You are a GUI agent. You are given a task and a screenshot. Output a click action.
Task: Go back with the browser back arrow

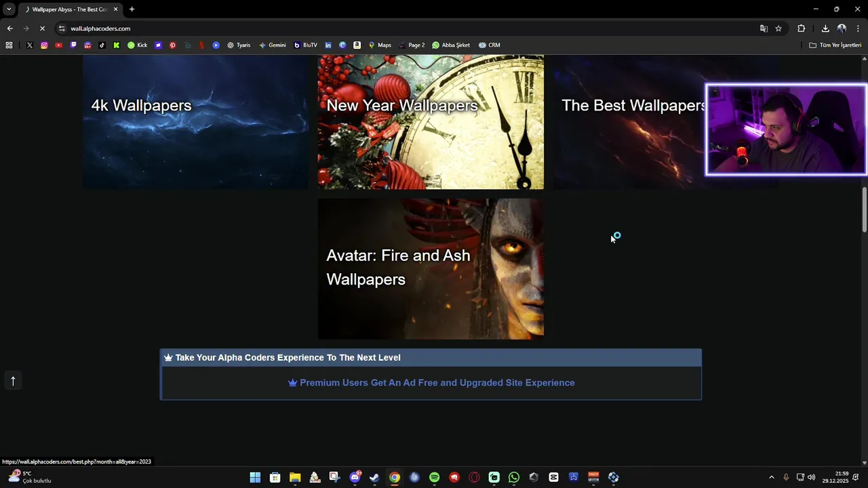[9, 28]
